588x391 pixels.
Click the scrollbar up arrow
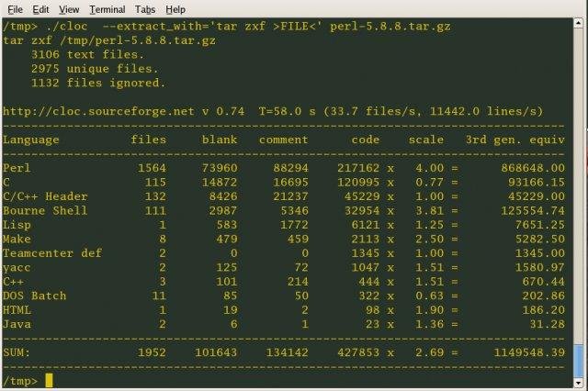click(579, 23)
